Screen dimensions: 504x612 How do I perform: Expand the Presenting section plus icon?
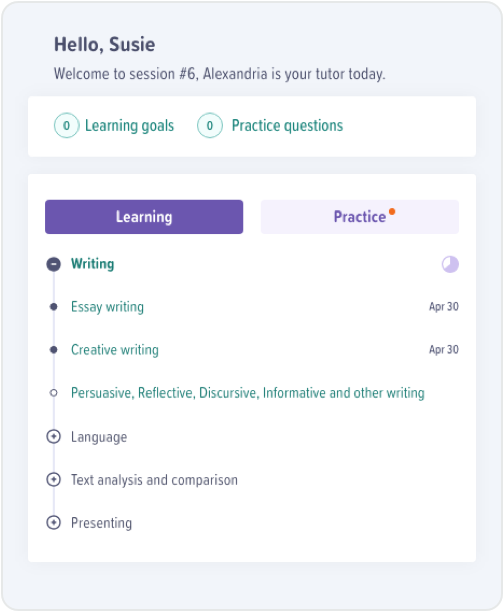tap(53, 522)
